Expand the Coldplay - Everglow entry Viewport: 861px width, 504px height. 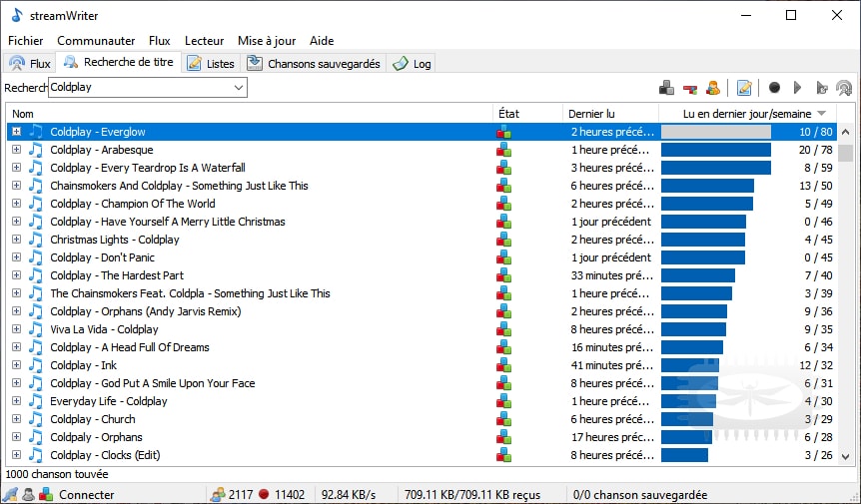click(16, 132)
